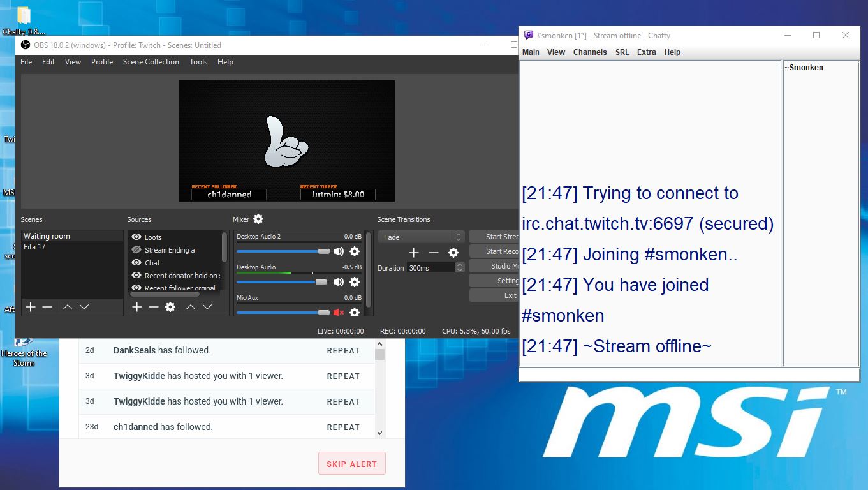Open the Desktop Audio 2 settings gear
Viewport: 868px width, 490px height.
355,251
